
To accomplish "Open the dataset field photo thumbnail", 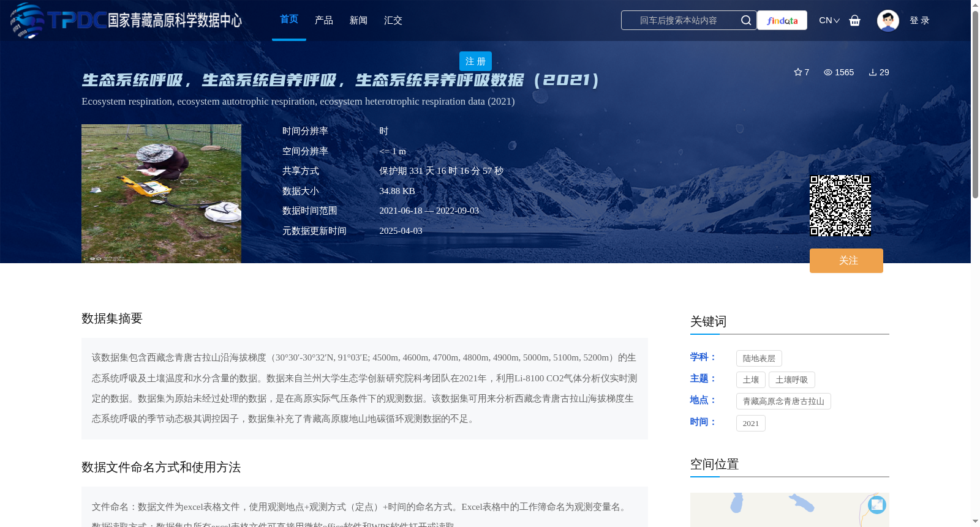I will coord(161,193).
